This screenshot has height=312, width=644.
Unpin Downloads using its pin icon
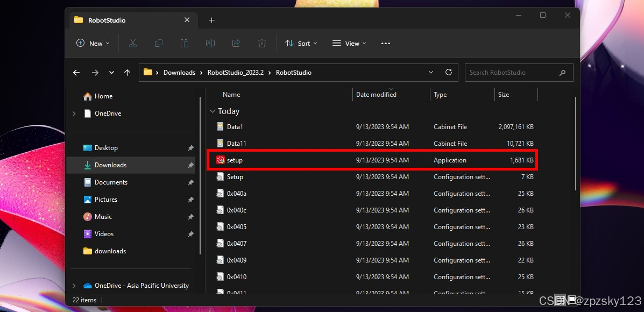click(190, 165)
